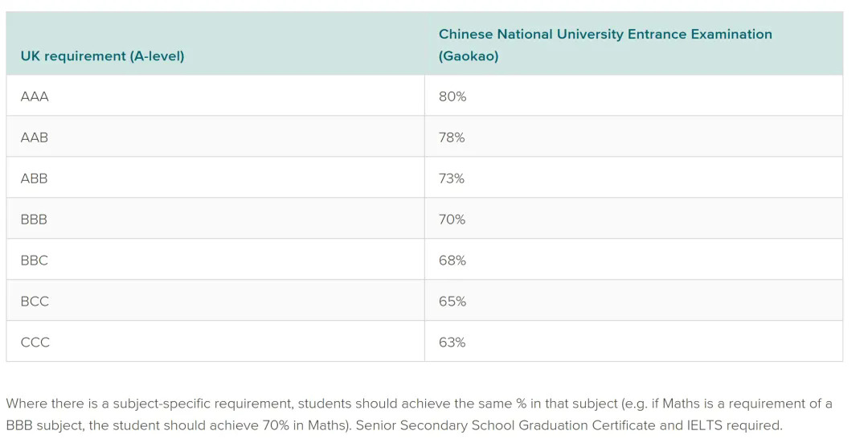The width and height of the screenshot is (868, 443).
Task: Click the 80% Gaokao score cell
Action: point(452,96)
